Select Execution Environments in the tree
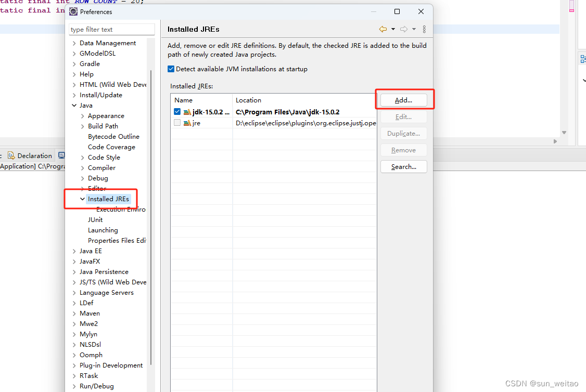 [x=120, y=209]
